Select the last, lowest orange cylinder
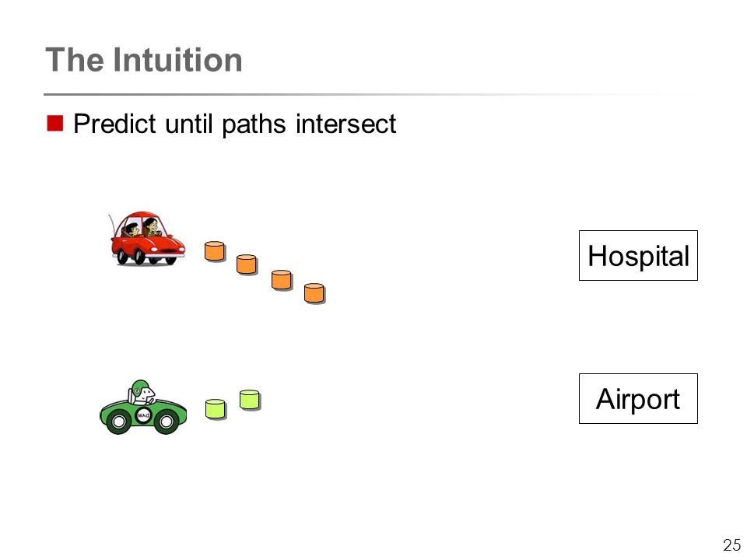The width and height of the screenshot is (747, 560). 314,293
